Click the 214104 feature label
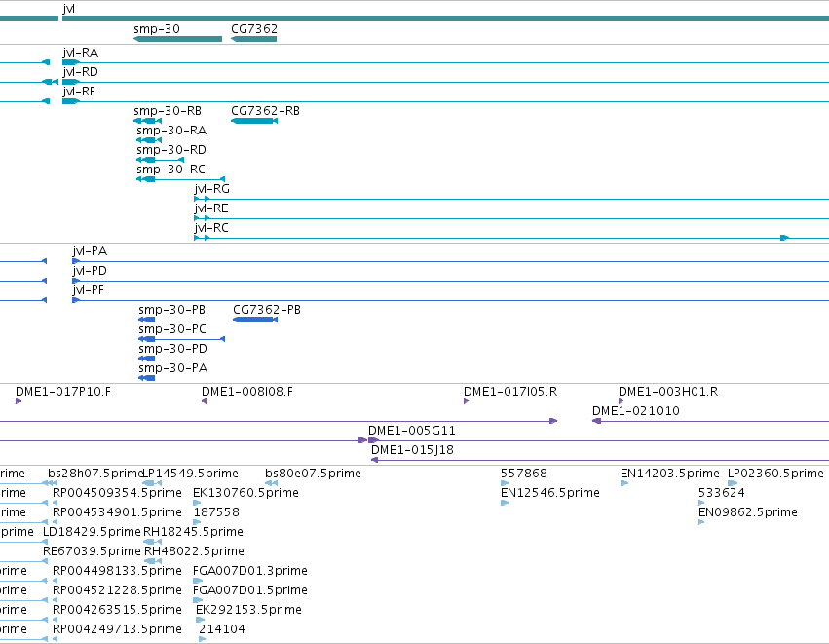 pos(222,630)
